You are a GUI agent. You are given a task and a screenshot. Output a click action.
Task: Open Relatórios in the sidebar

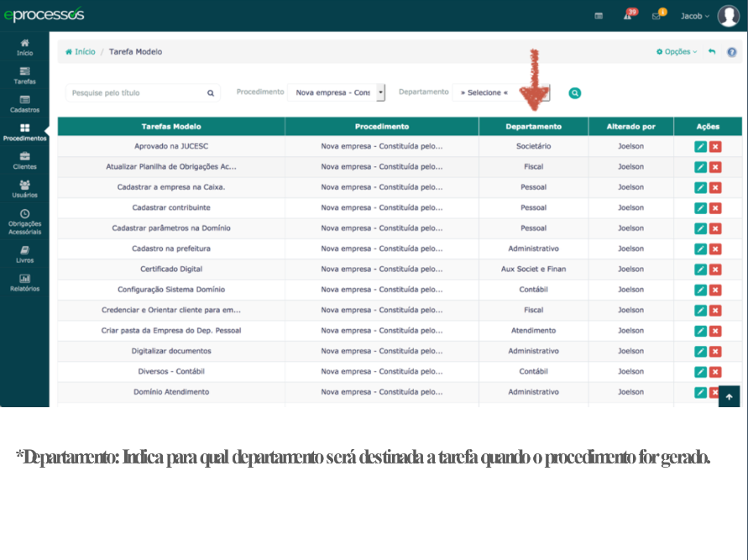tap(24, 283)
